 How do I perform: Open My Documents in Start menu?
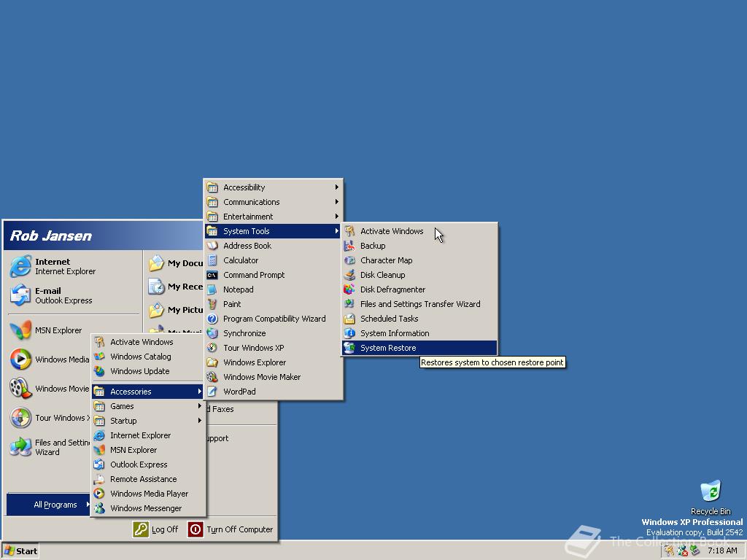pyautogui.click(x=175, y=263)
